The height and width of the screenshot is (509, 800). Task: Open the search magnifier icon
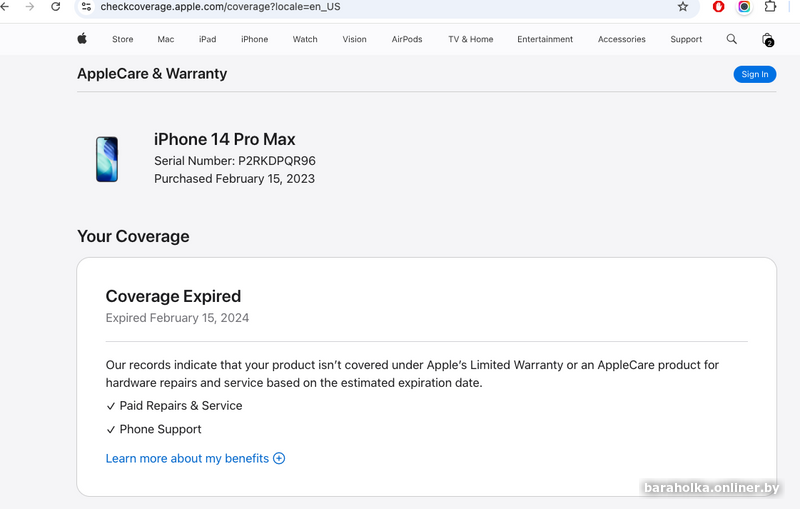(x=732, y=39)
